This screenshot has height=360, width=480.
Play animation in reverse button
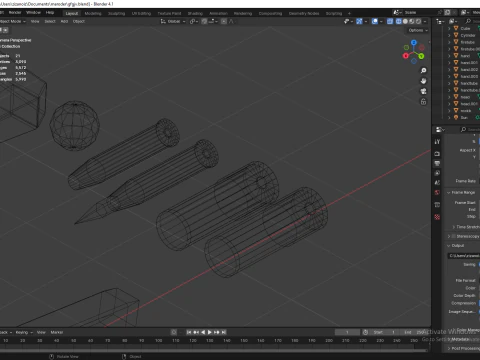[203, 332]
